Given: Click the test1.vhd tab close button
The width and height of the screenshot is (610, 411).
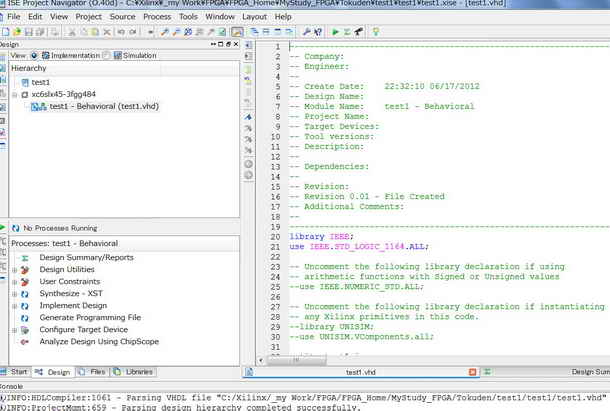Looking at the screenshot, I should coord(473,372).
